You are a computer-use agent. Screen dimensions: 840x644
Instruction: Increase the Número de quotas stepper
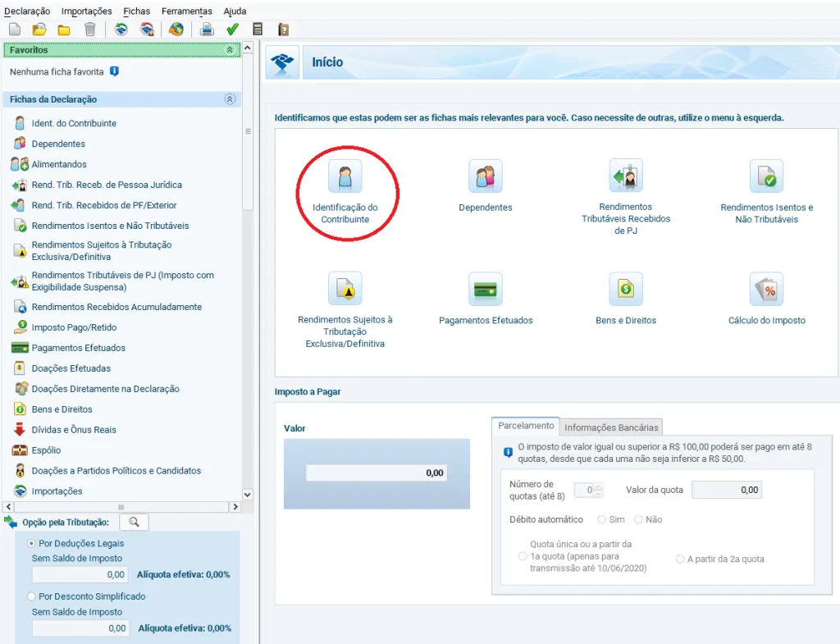(598, 486)
